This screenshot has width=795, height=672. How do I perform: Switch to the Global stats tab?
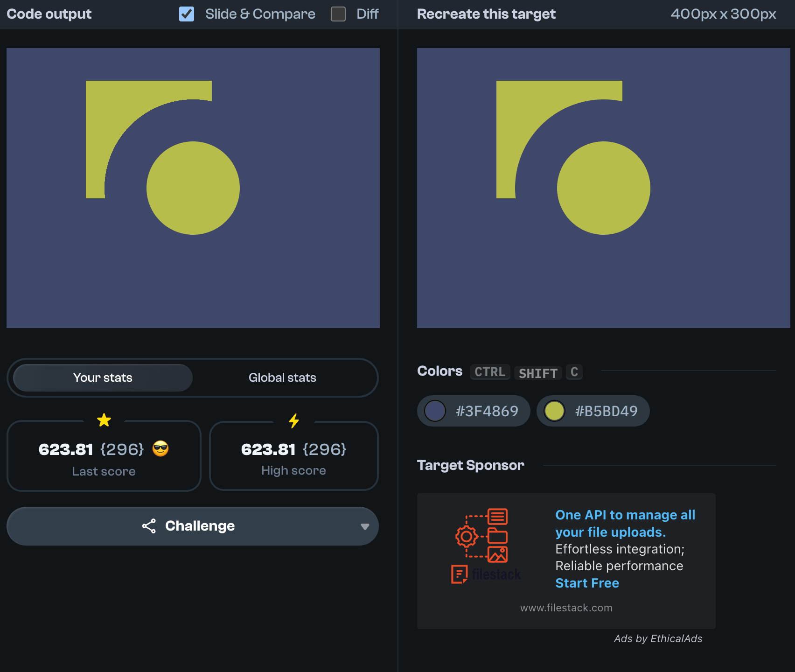(x=282, y=378)
